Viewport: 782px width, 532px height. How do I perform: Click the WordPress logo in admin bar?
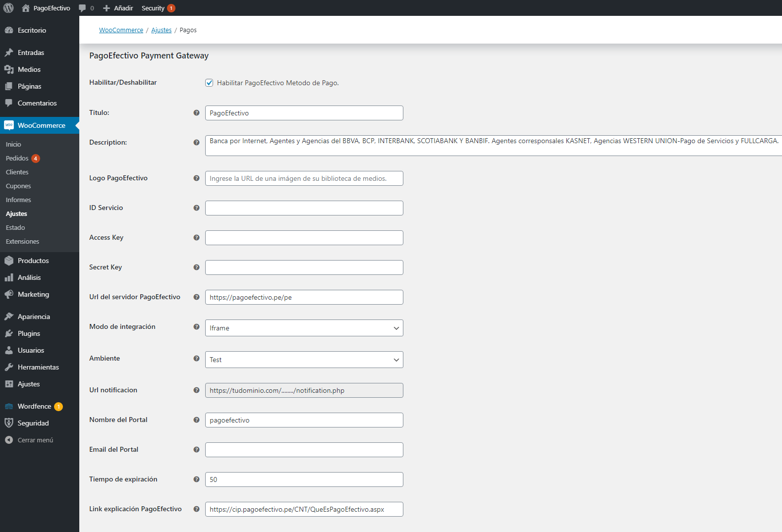point(8,8)
